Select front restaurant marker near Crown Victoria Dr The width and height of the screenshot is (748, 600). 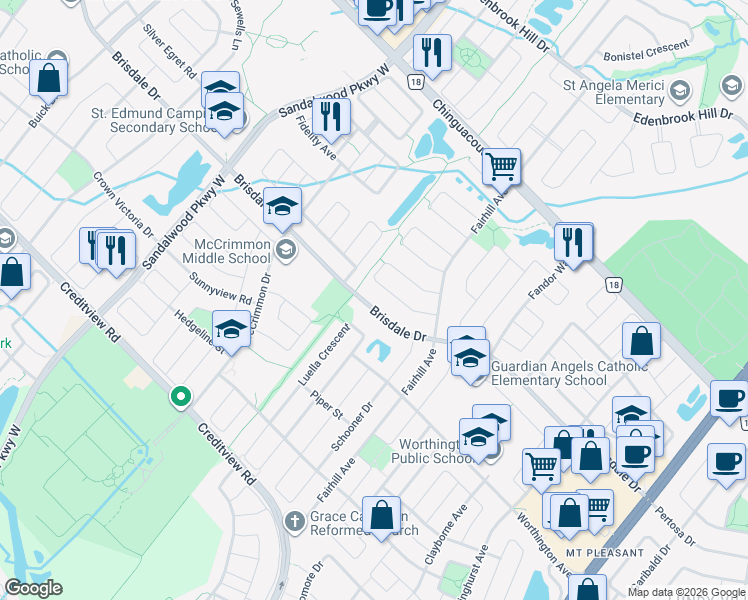(x=115, y=250)
